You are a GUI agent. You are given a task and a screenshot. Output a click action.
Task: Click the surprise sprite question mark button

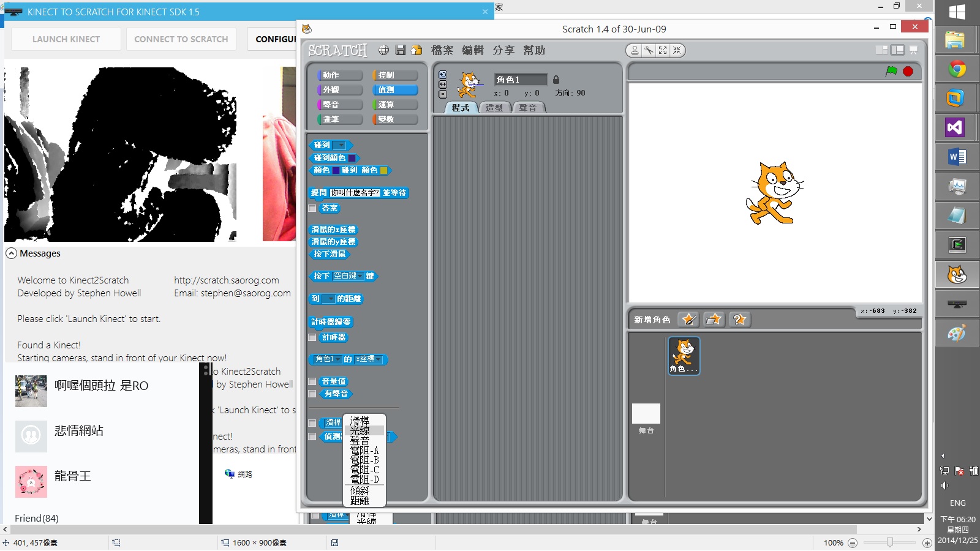pos(739,320)
